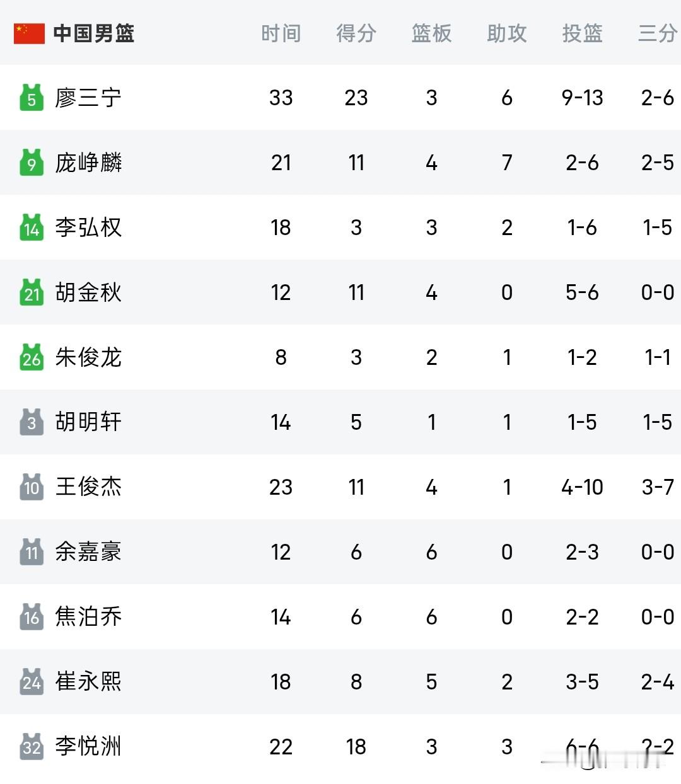The image size is (681, 784).
Task: Tap the green number 21 jersey icon
Action: point(32,292)
